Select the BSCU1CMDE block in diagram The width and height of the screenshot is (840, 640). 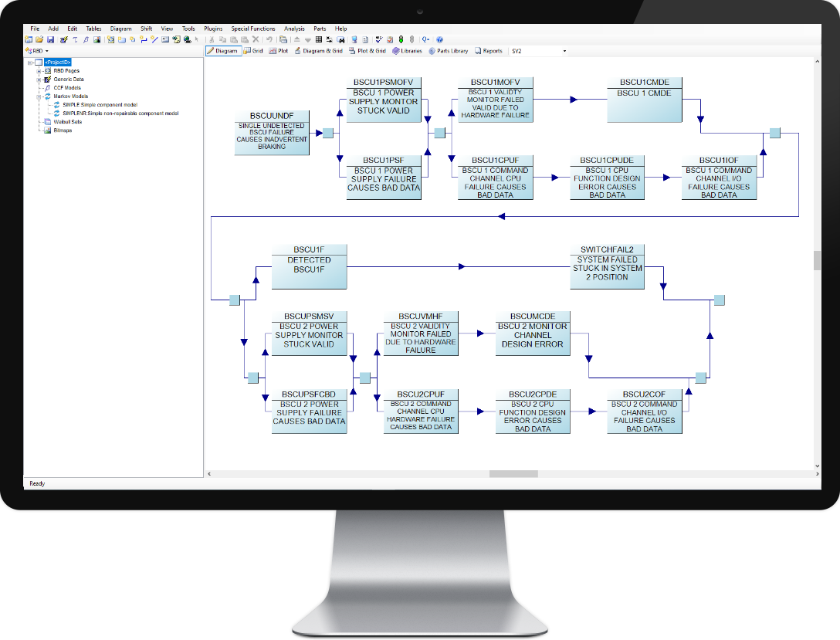coord(644,100)
